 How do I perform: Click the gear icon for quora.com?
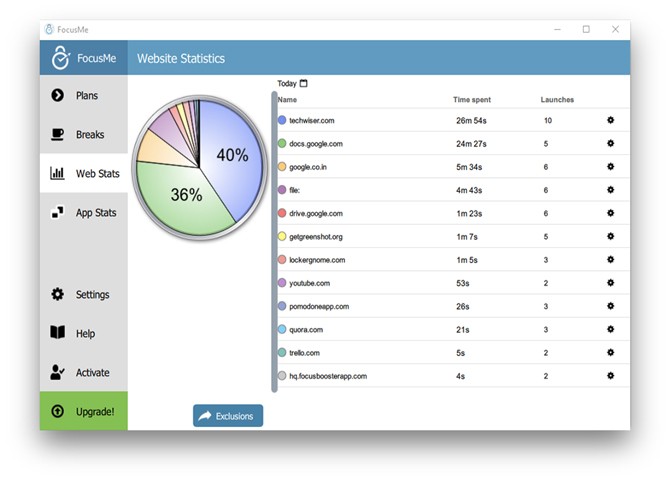[610, 329]
